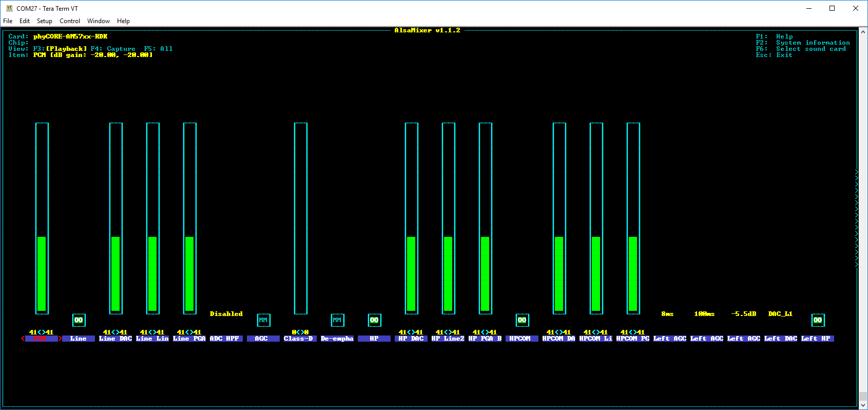Select the Line DAC label
Viewport: 868px width, 410px height.
coord(115,339)
